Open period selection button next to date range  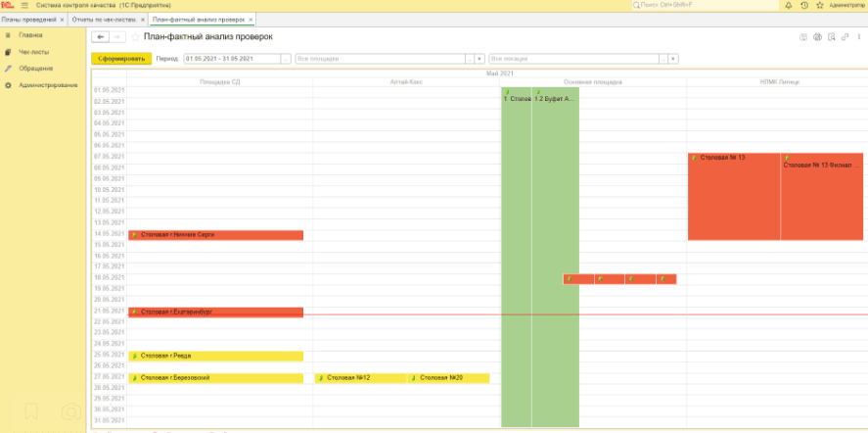(286, 59)
